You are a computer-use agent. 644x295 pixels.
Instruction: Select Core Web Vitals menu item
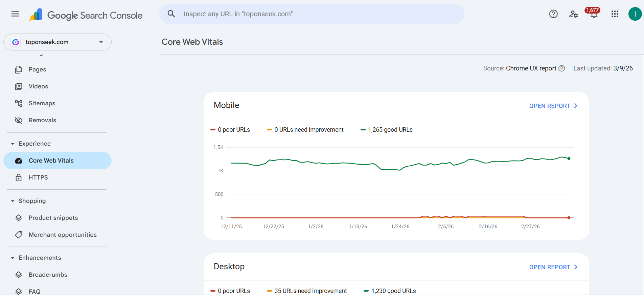click(x=57, y=161)
